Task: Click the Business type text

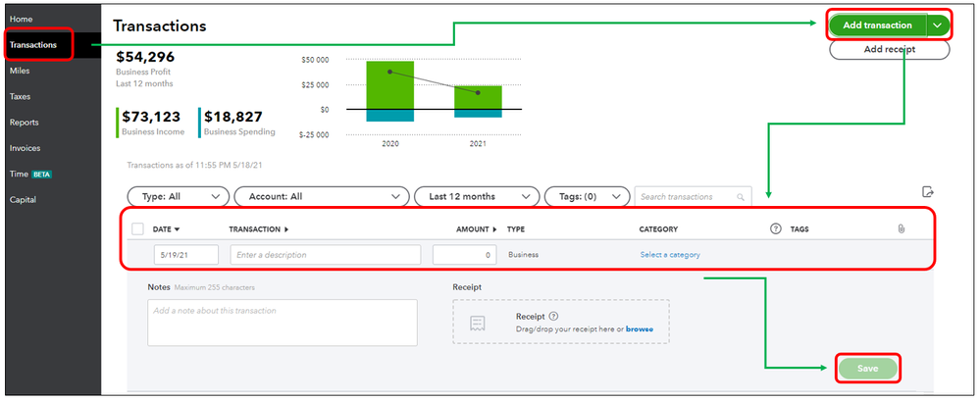Action: pos(523,255)
